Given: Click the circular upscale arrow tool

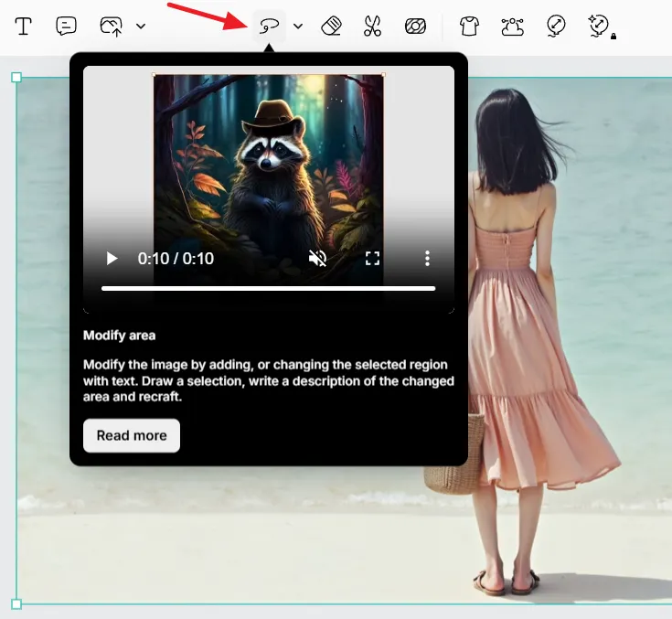Looking at the screenshot, I should (556, 26).
